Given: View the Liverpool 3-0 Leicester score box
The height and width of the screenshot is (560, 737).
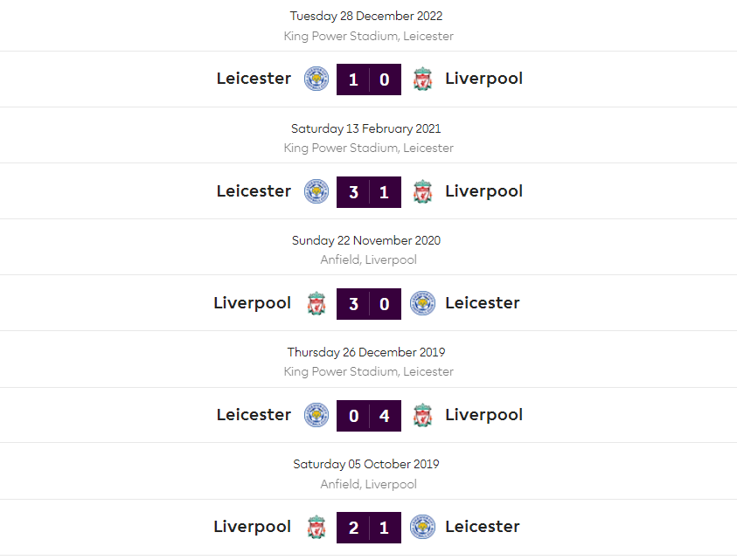Looking at the screenshot, I should tap(369, 303).
